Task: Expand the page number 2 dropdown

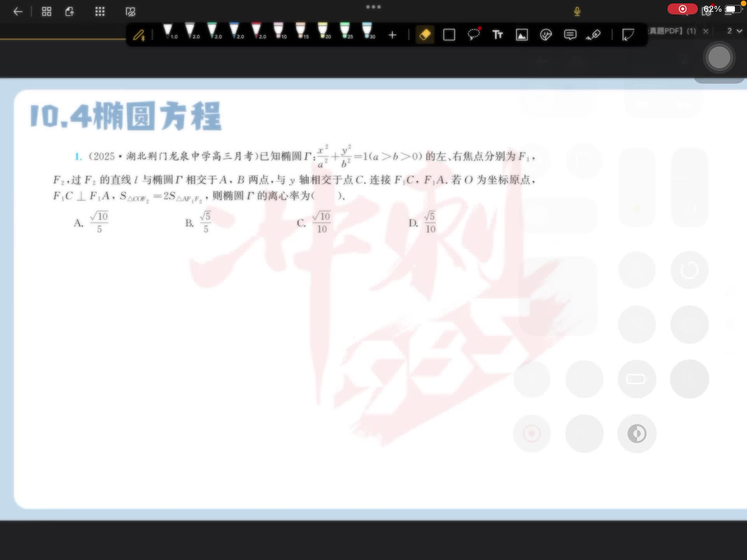Action: tap(735, 31)
